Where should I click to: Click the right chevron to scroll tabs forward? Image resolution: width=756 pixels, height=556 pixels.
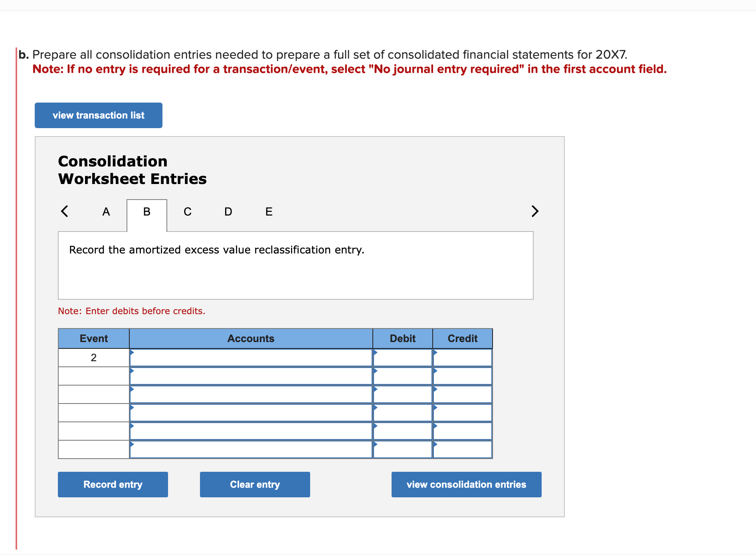coord(535,211)
